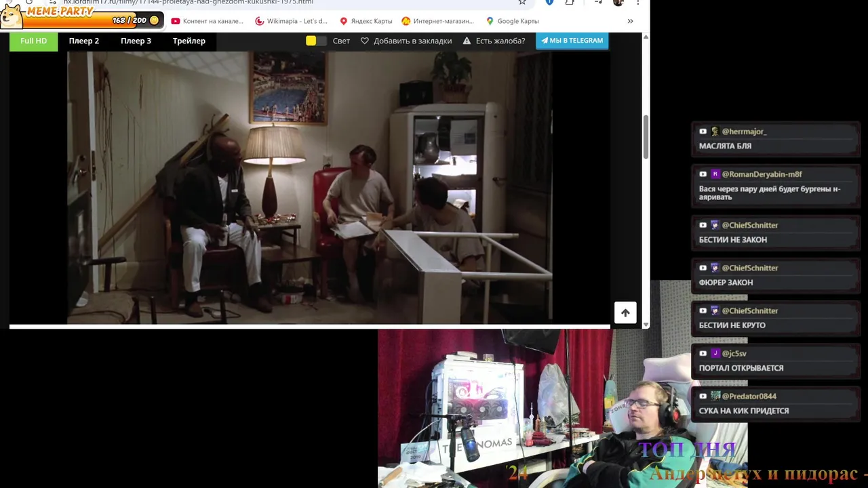Click the extensions puzzle icon in Chrome
This screenshot has width=868, height=488.
570,3
